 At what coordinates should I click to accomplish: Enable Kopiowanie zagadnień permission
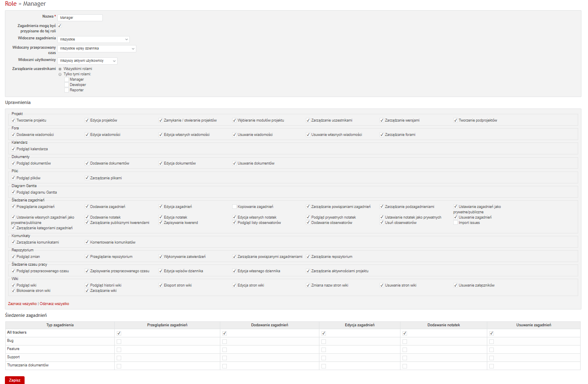pos(234,207)
